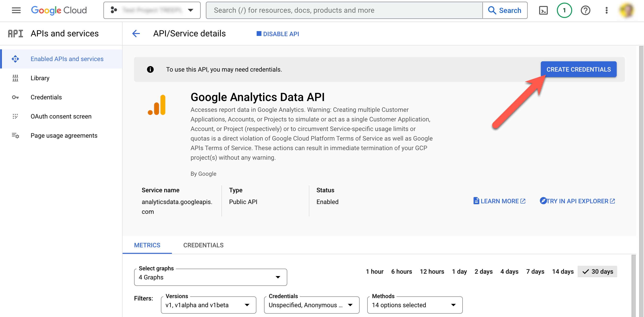Click the Enabled APIs diamond icon
The width and height of the screenshot is (644, 317).
pos(15,59)
